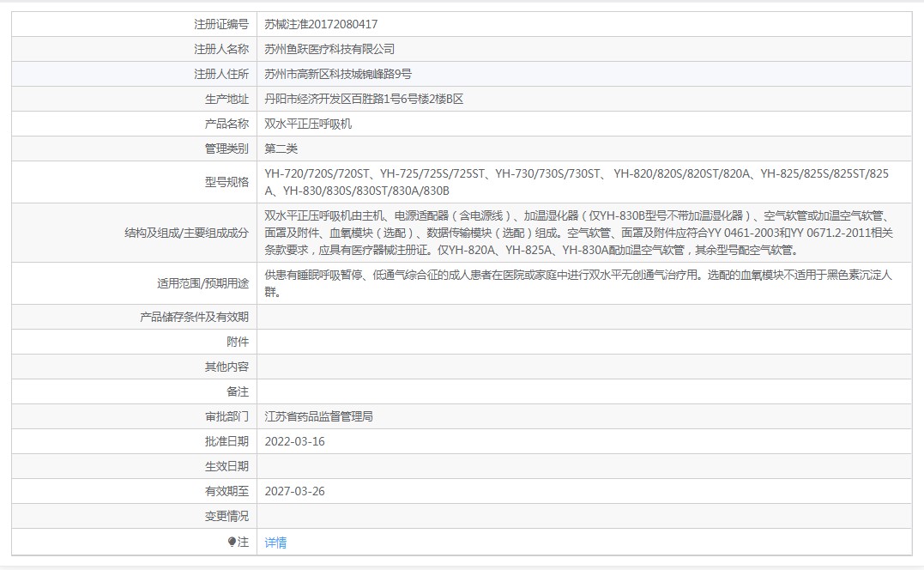
Task: Open the 详情 link in the notes row
Action: 275,543
